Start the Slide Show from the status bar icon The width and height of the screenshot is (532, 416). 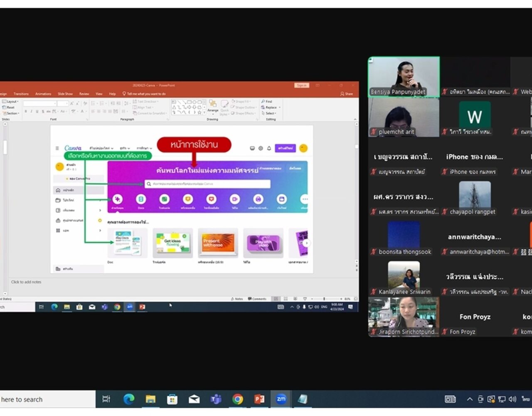305,299
